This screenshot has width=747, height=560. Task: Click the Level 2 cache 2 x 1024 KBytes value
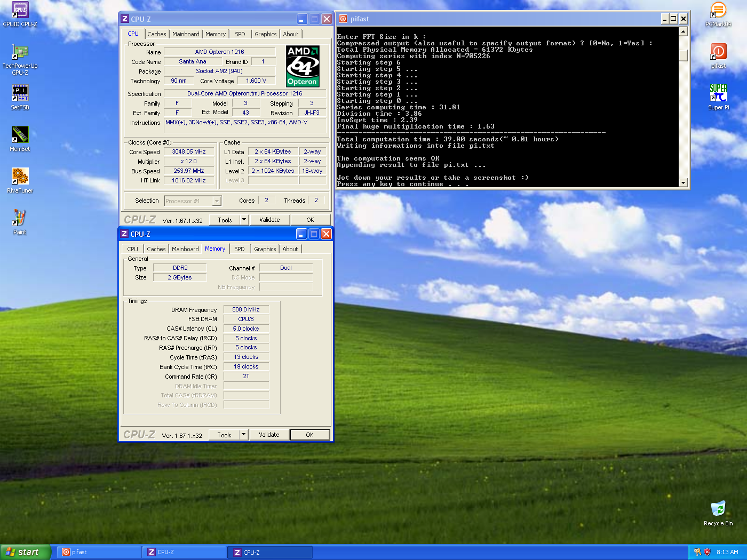point(273,171)
